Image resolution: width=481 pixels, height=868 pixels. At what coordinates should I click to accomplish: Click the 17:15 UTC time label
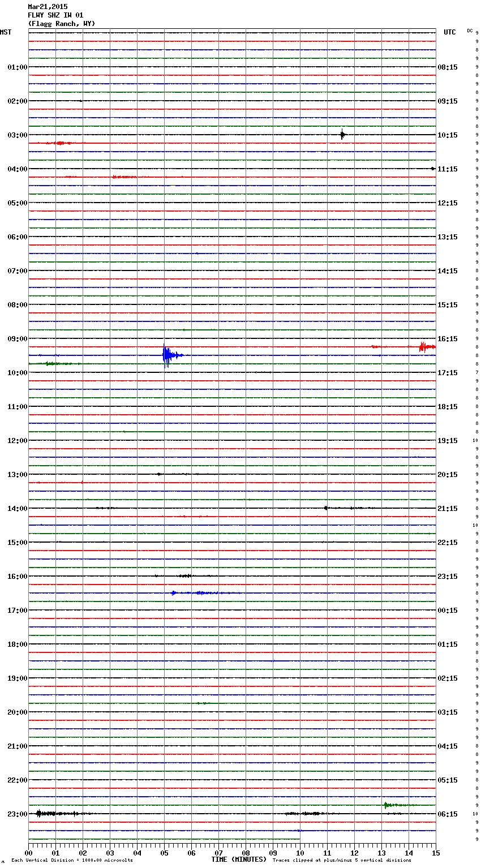(448, 373)
